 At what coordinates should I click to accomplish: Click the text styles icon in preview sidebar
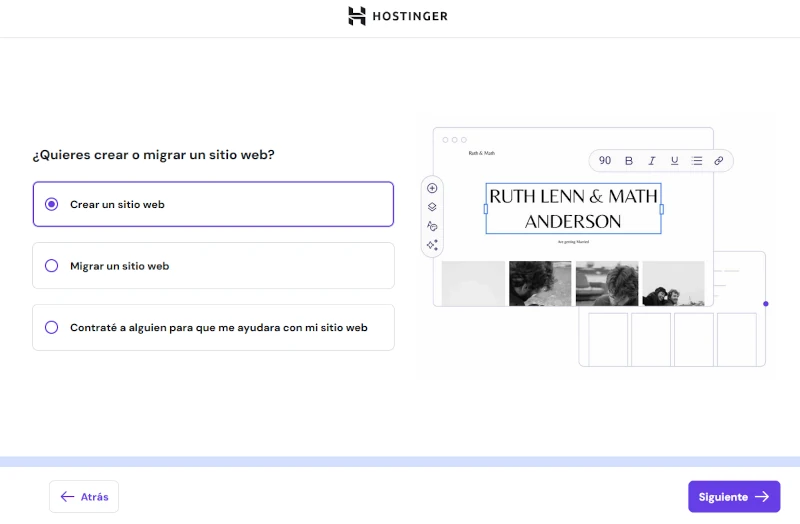[432, 226]
